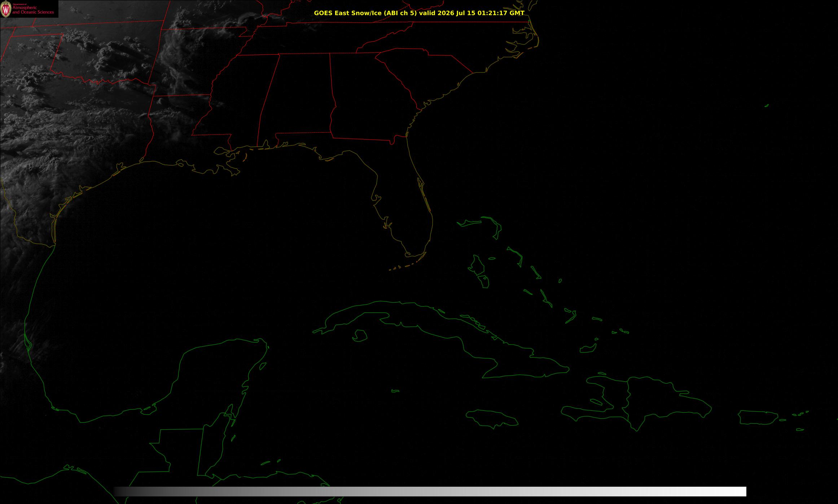Click the grayscale colorbar's white end
Image resolution: width=838 pixels, height=504 pixels.
point(736,491)
